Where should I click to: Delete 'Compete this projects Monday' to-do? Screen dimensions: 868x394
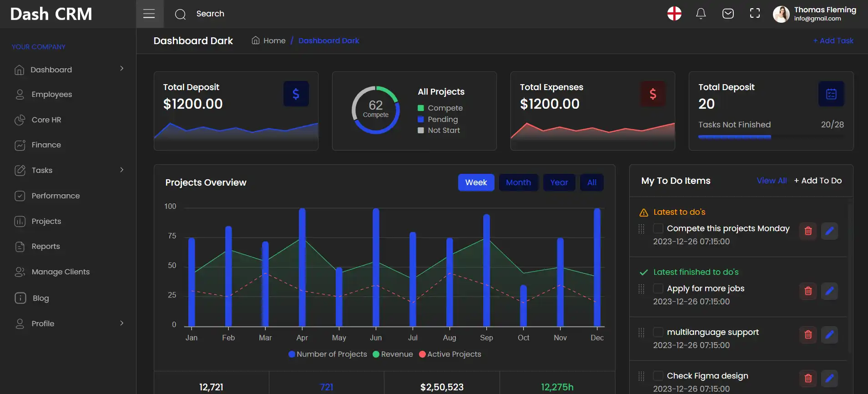[x=808, y=231]
